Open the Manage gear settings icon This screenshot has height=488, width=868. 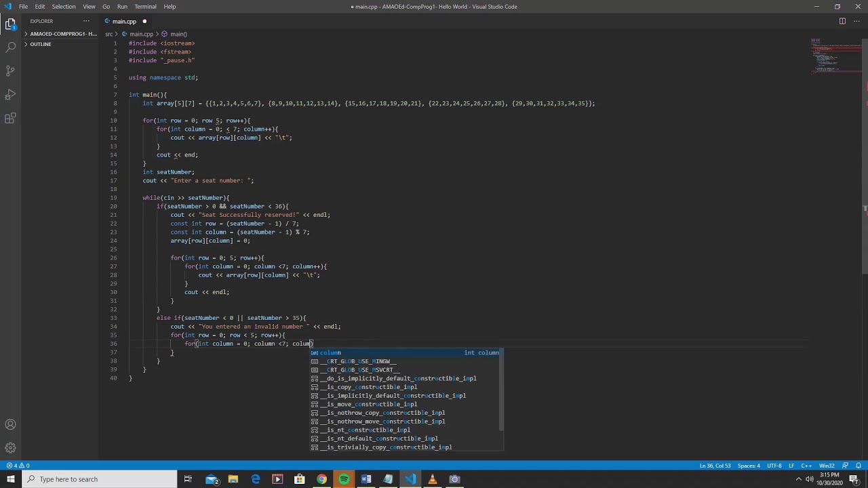pos(10,448)
